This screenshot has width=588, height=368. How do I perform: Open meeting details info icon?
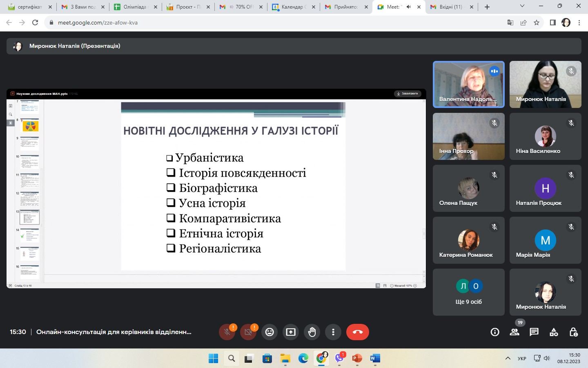[495, 332]
